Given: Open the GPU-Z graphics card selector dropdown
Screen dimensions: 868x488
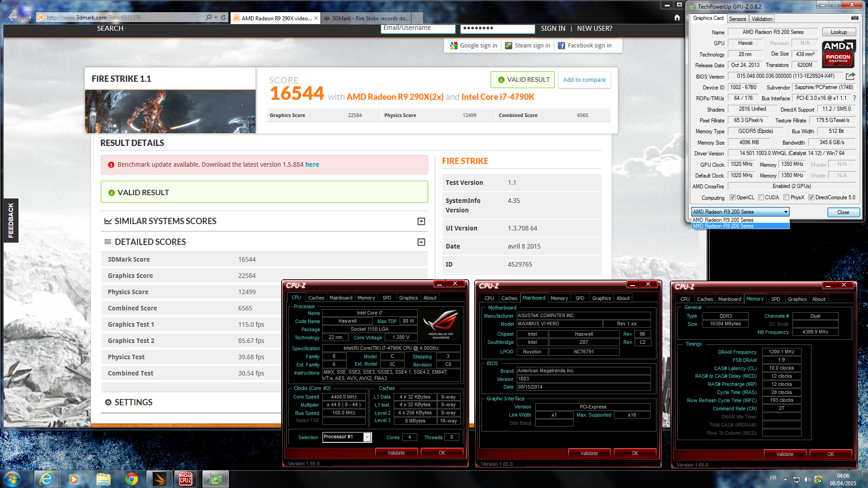Looking at the screenshot, I should [x=740, y=212].
